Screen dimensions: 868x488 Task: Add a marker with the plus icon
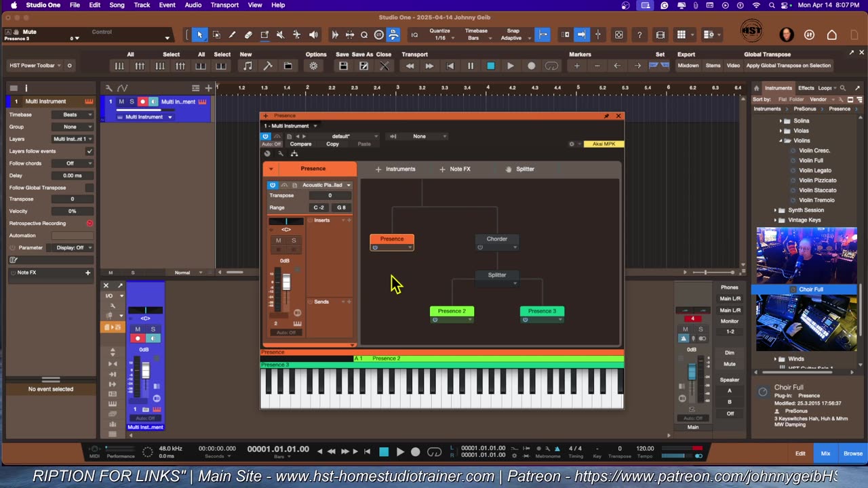tap(576, 66)
